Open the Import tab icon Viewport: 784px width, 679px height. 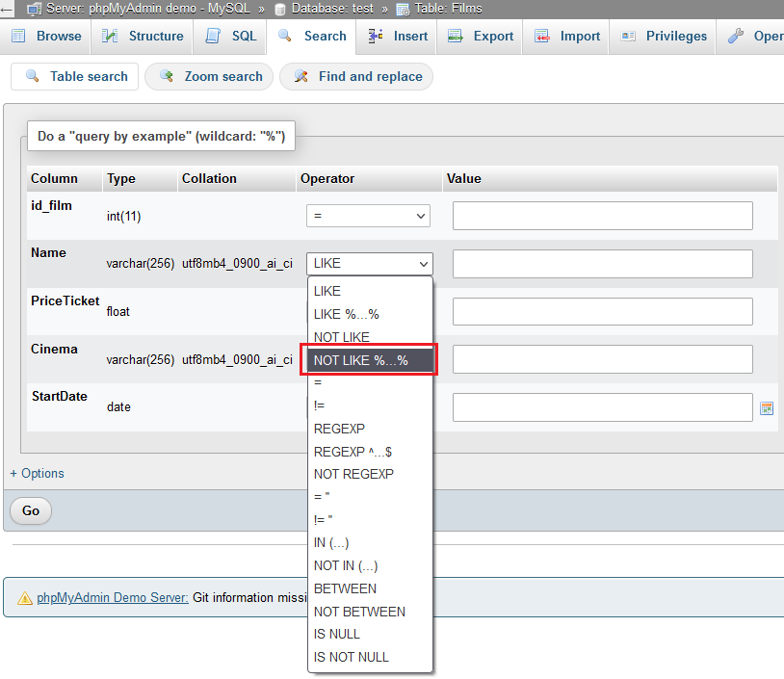(541, 36)
